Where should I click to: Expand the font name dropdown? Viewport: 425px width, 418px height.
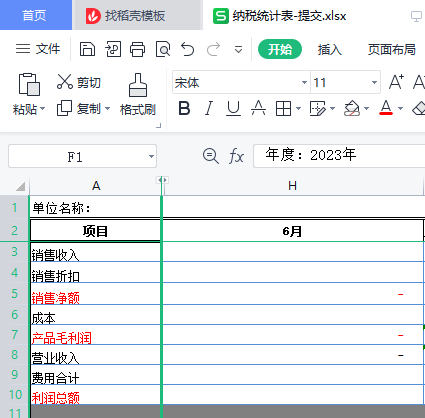pyautogui.click(x=304, y=82)
